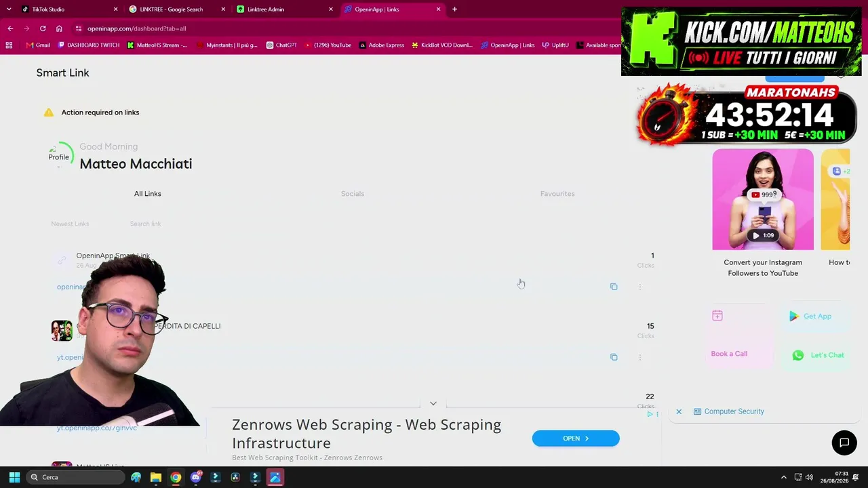Open the OpeninApp Links bookmark
This screenshot has width=868, height=488.
(508, 45)
